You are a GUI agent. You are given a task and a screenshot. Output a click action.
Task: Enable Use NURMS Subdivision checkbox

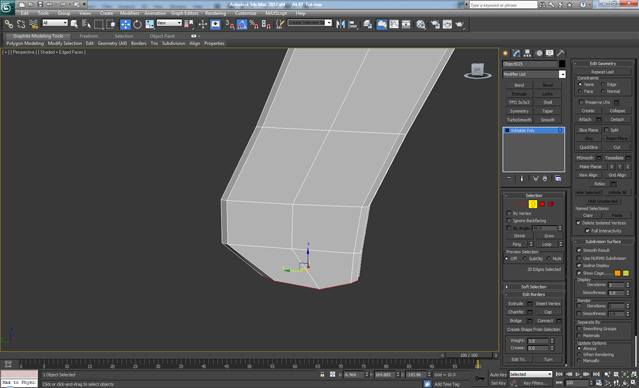pos(579,258)
